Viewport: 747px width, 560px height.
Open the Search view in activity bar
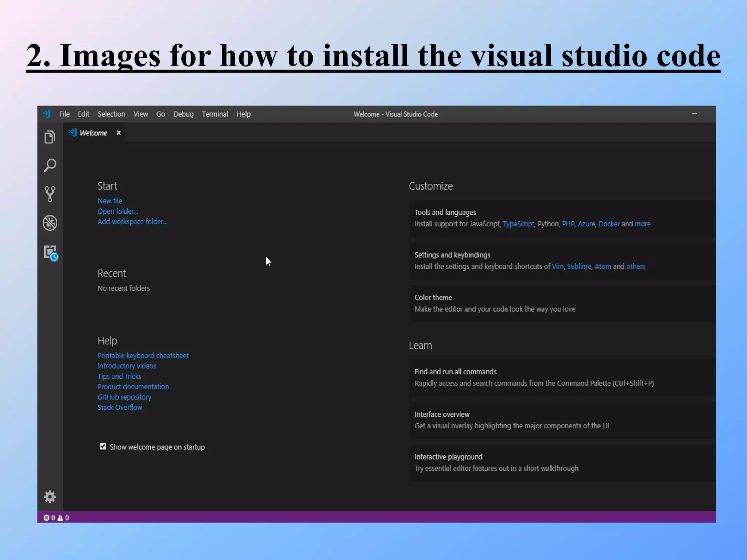click(x=50, y=165)
